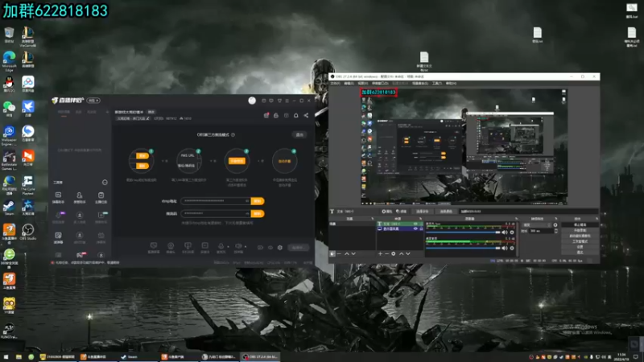Move selected source down in OBS sources panel
Screen dimensions: 644x362
click(x=408, y=253)
